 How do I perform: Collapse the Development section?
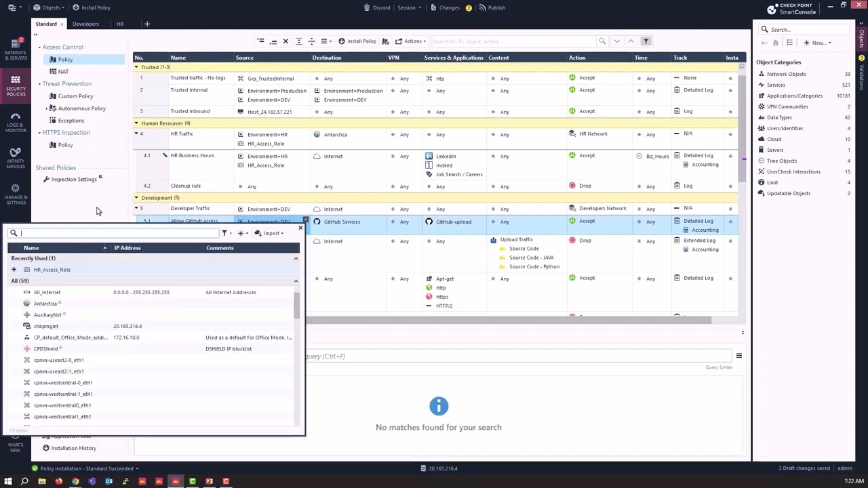pos(136,198)
